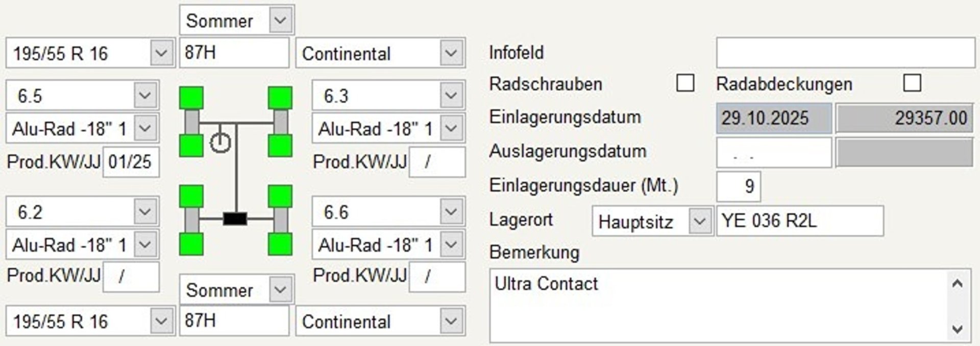Click the Einlagerungsdauer months field

[x=739, y=186]
